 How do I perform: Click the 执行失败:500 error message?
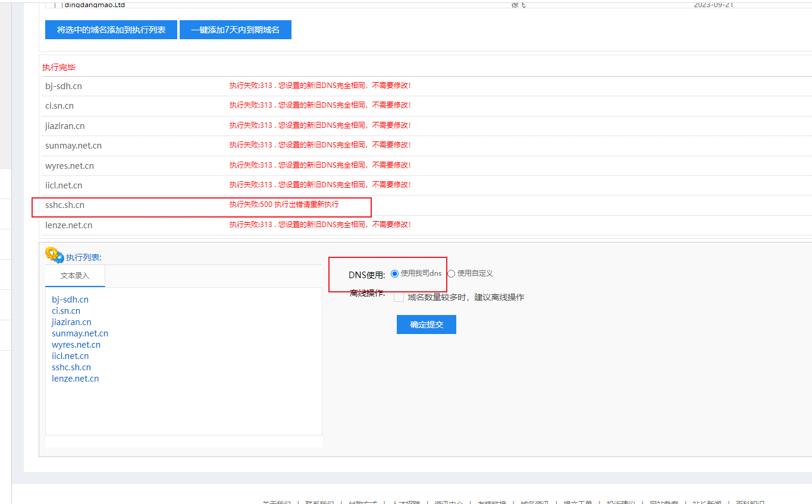[284, 204]
